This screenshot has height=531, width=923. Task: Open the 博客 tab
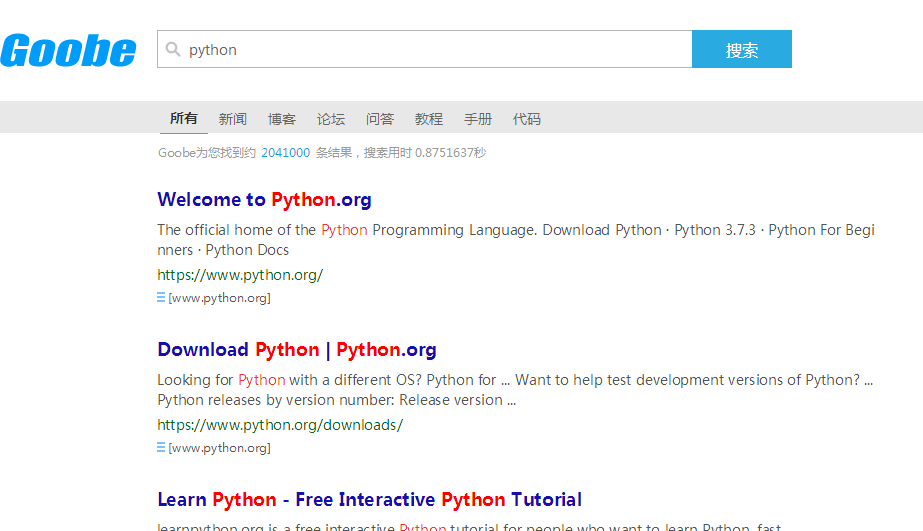(x=282, y=119)
